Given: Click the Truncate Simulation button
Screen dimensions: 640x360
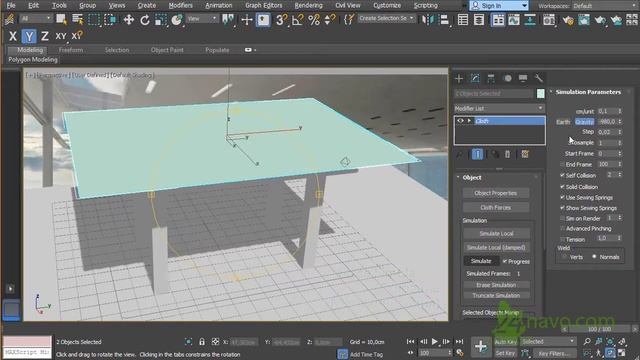Looking at the screenshot, I should pos(496,295).
